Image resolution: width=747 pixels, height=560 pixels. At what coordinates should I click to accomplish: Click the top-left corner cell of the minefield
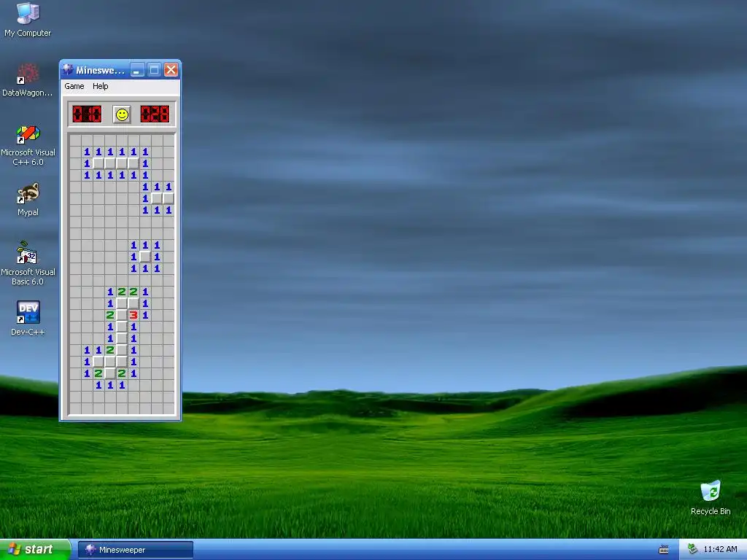click(75, 140)
